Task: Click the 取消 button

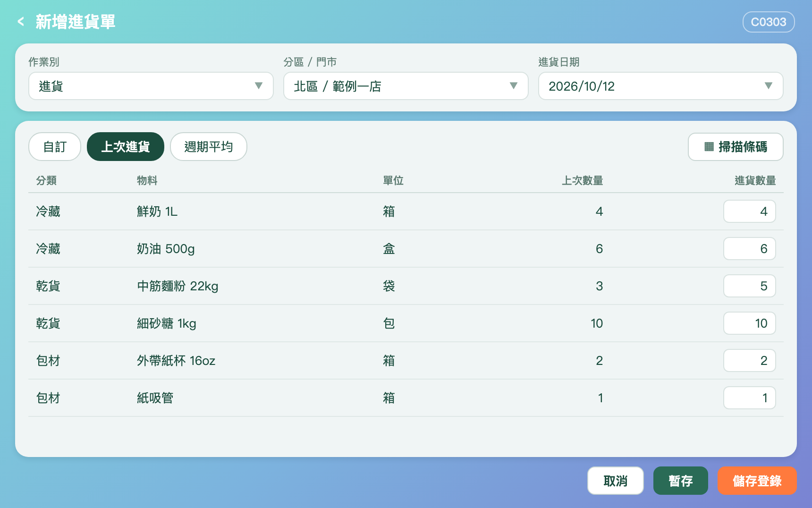Action: coord(615,481)
